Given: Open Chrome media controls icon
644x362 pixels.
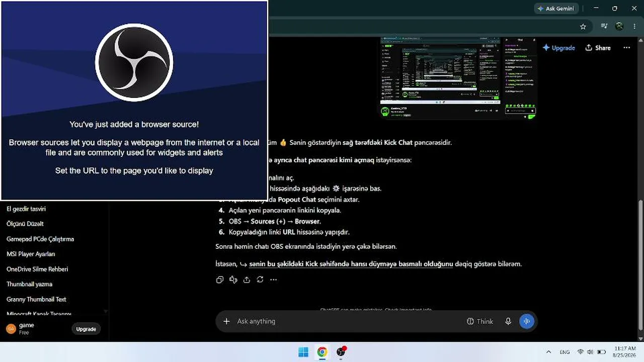Looking at the screenshot, I should (x=604, y=27).
